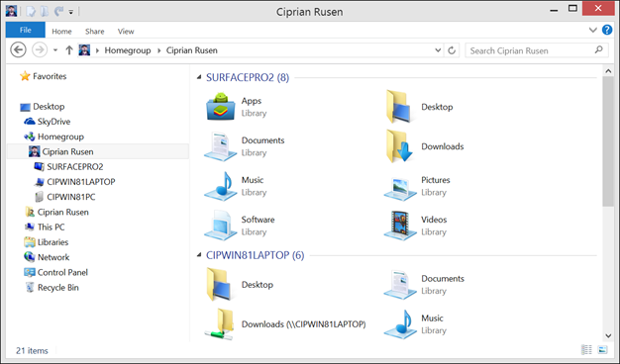
Task: Click the user picture icon in title bar
Action: coord(11,11)
